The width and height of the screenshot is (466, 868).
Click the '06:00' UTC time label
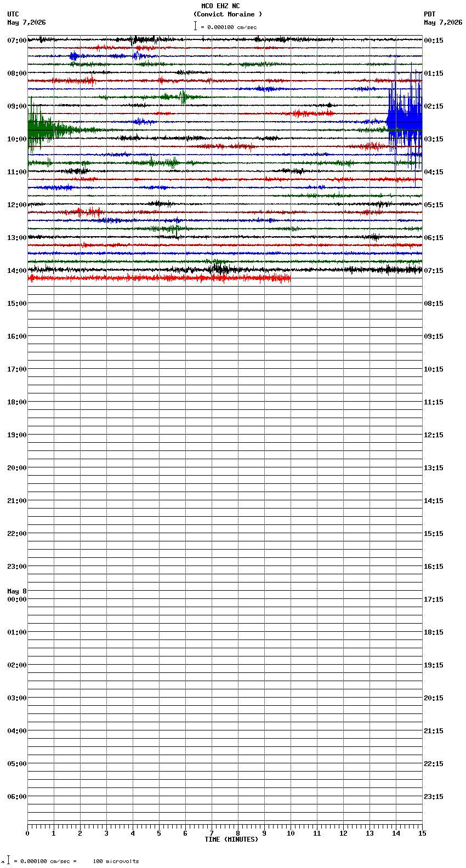click(x=17, y=797)
